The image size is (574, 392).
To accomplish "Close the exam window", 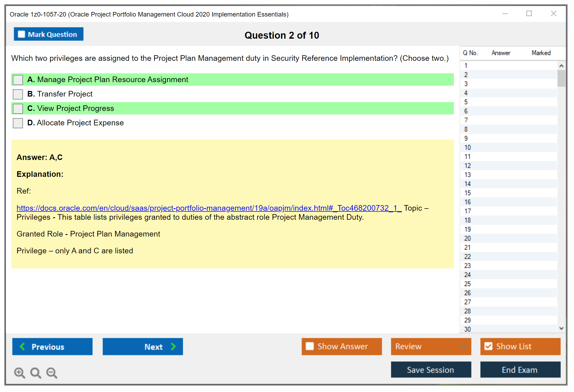I will (x=553, y=14).
